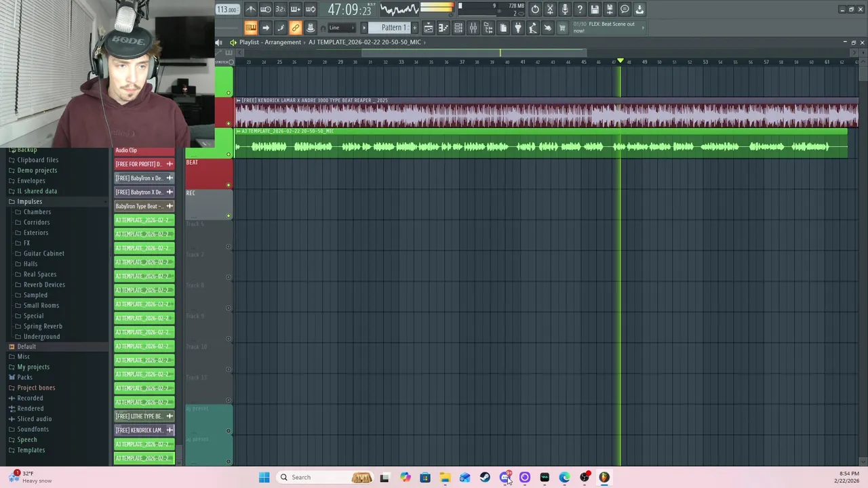
Task: Select the BabyTron Type Beat clip
Action: pyautogui.click(x=144, y=206)
